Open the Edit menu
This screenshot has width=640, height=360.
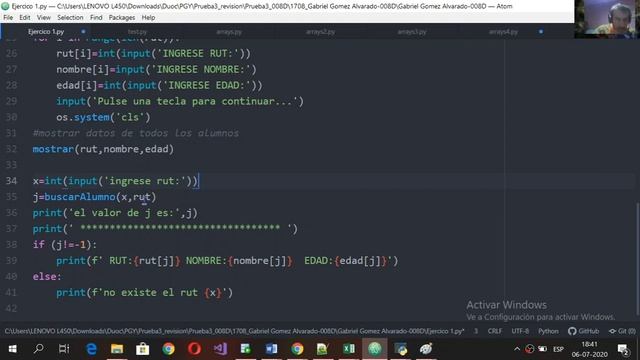click(x=24, y=18)
